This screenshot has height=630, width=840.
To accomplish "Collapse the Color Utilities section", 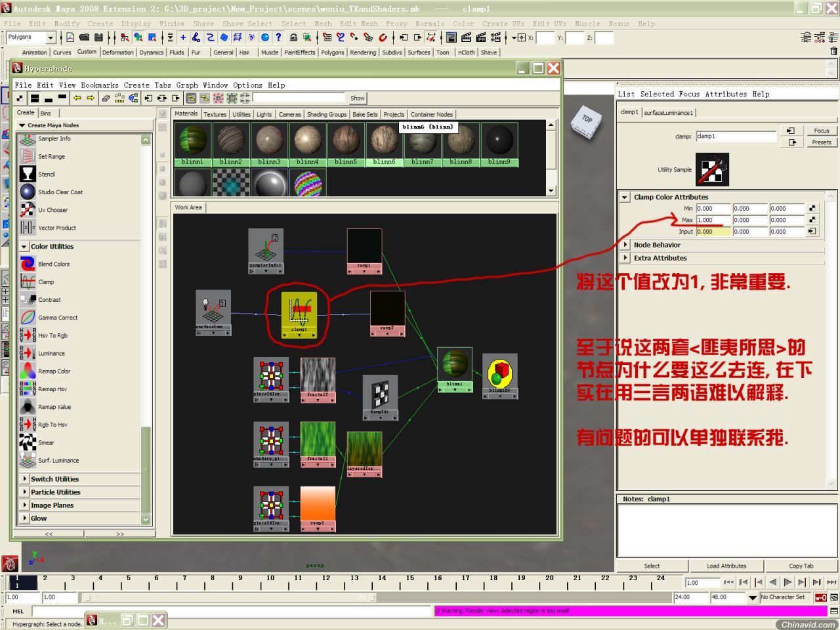I will 24,247.
